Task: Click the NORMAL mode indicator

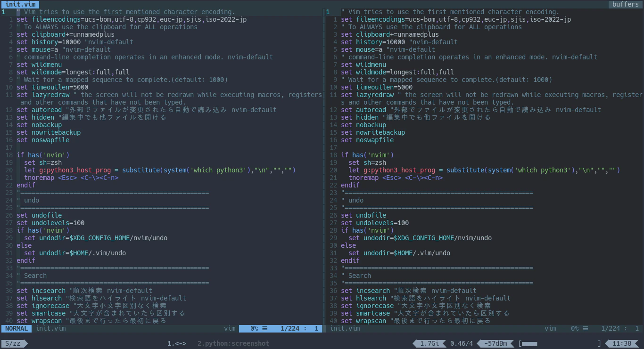Action: [x=17, y=328]
